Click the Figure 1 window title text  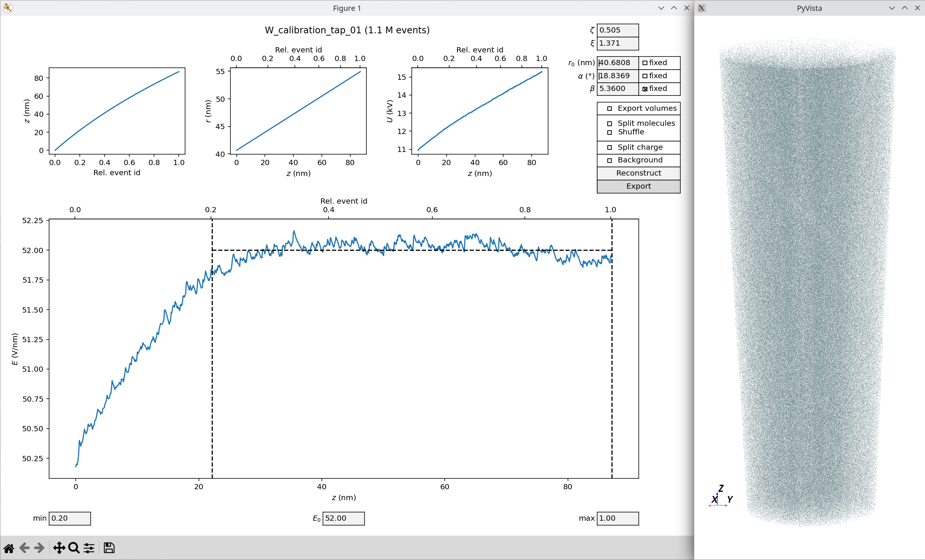347,8
